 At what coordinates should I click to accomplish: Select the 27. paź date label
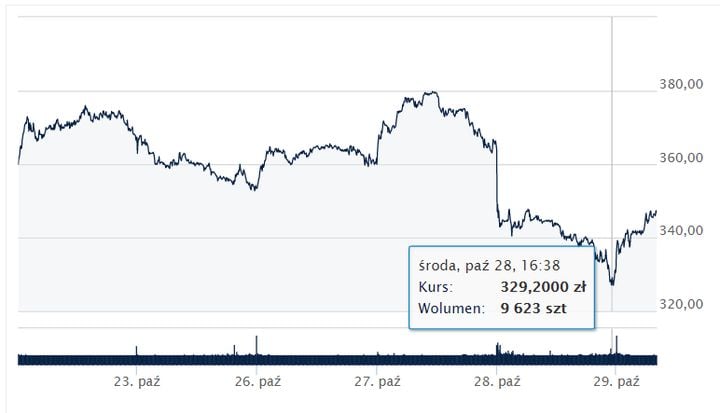[377, 382]
